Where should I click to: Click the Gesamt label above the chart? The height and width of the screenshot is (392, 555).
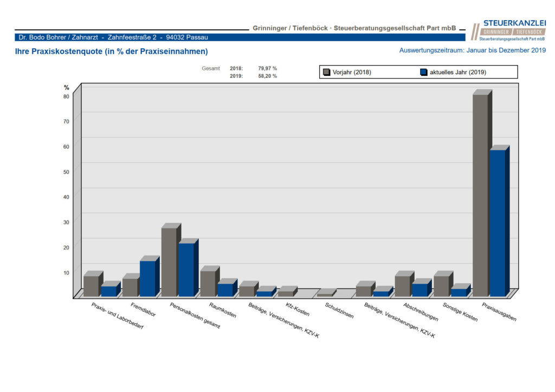[x=211, y=69]
